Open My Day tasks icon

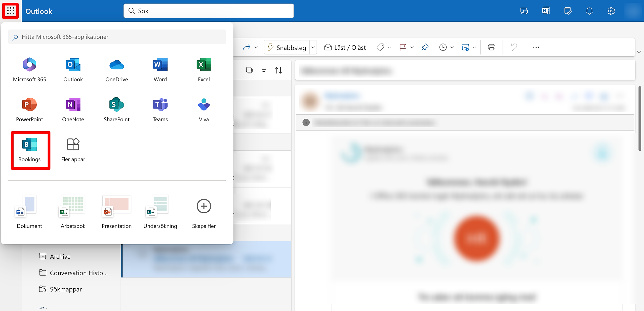[568, 11]
